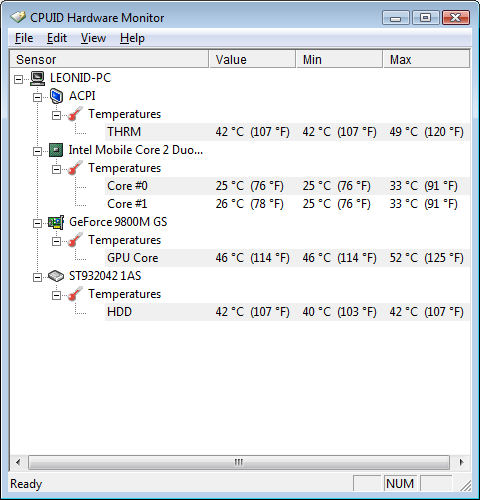
Task: Open the Edit menu
Action: [x=57, y=38]
